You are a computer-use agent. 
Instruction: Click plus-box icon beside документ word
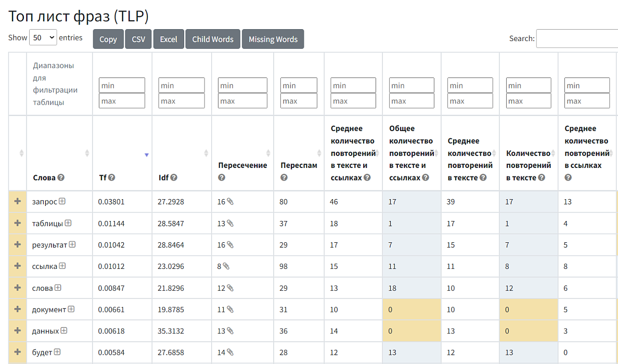point(71,309)
